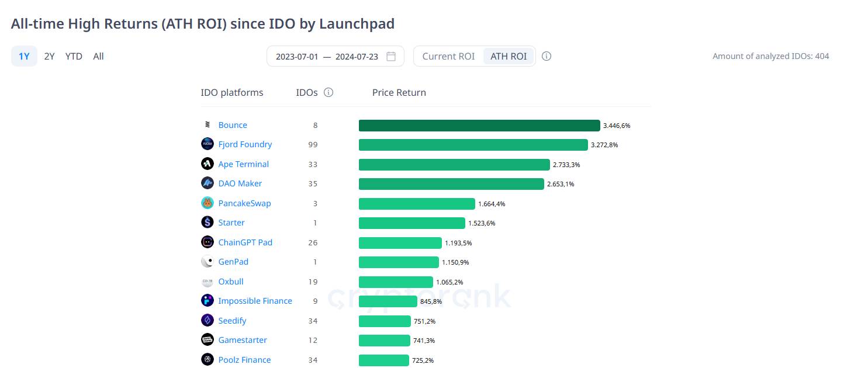868x368 pixels.
Task: Click the Ape Terminal logo icon
Action: coord(208,164)
